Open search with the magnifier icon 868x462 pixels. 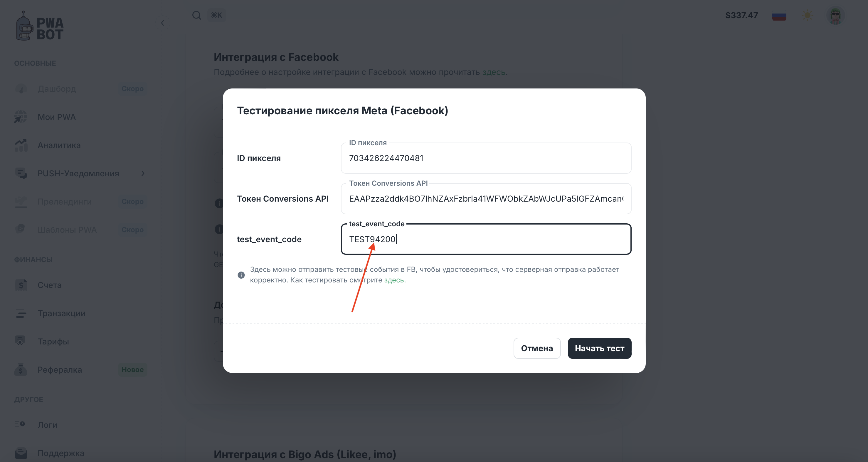[x=196, y=15]
